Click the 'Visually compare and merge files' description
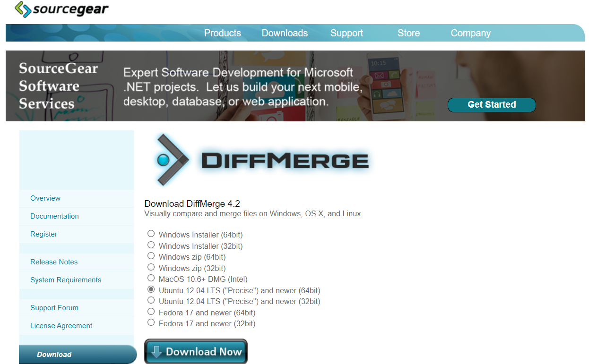 point(253,214)
